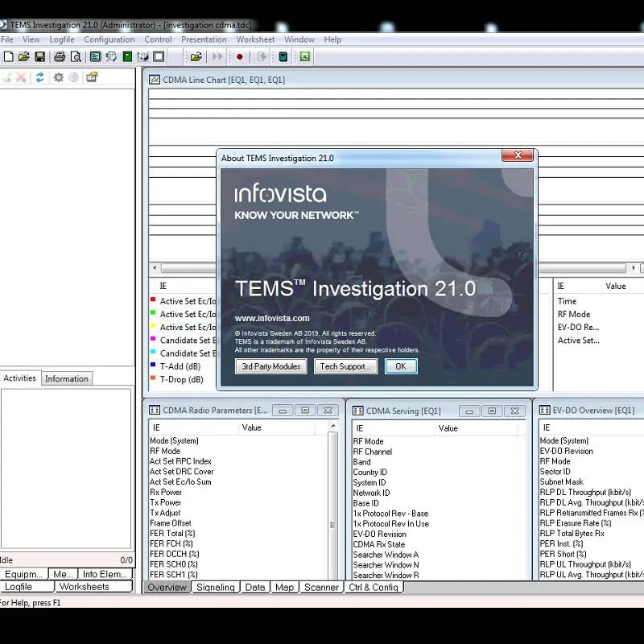Open the Logfile menu
644x644 pixels.
click(x=62, y=39)
